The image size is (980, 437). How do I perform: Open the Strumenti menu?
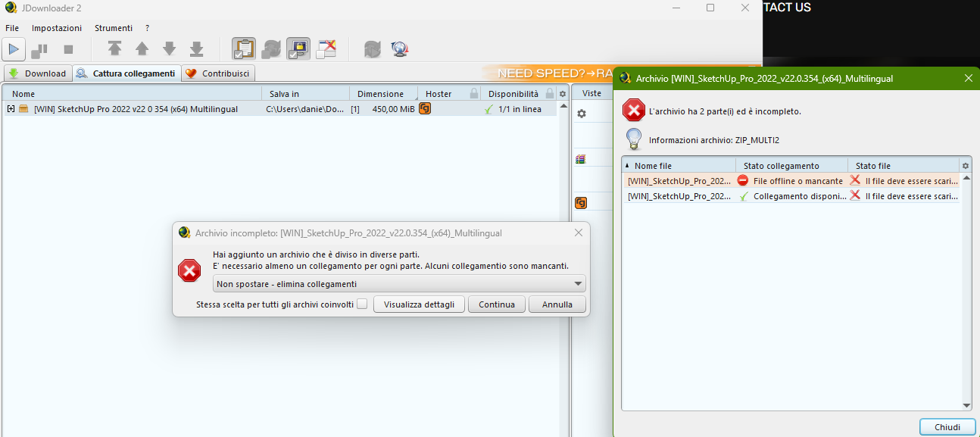(114, 28)
